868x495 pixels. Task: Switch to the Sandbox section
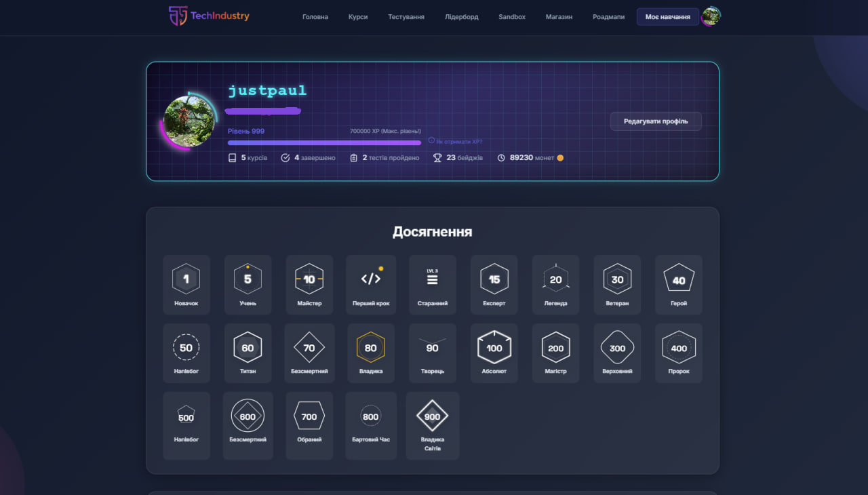tap(511, 17)
